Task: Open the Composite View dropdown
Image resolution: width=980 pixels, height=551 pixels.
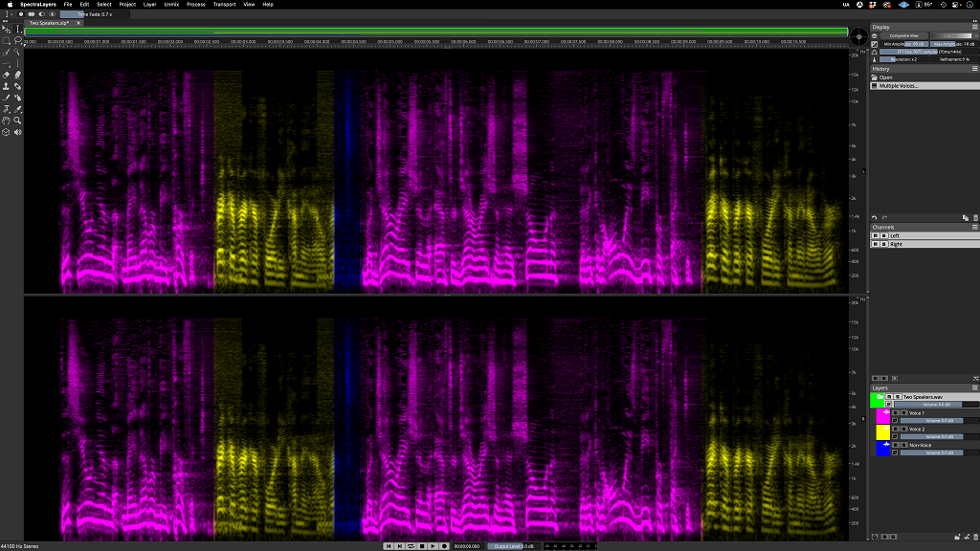Action: tap(904, 35)
